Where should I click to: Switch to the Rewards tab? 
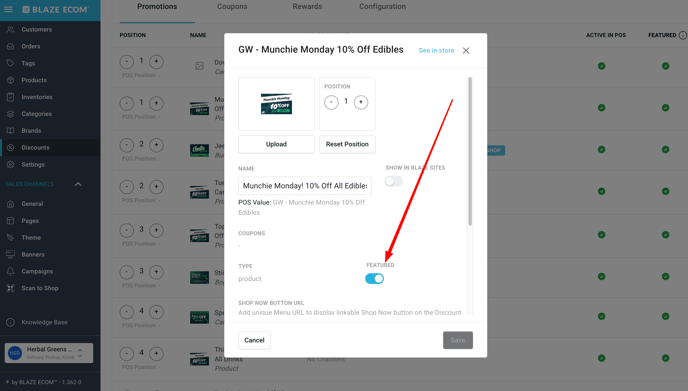307,7
